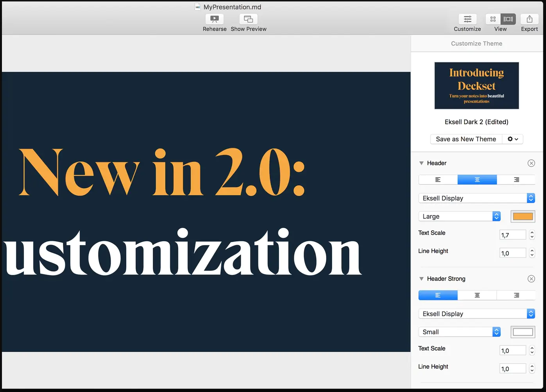Select the Eksell Dark 2 theme thumbnail
Screen dimensions: 546x392
point(476,86)
